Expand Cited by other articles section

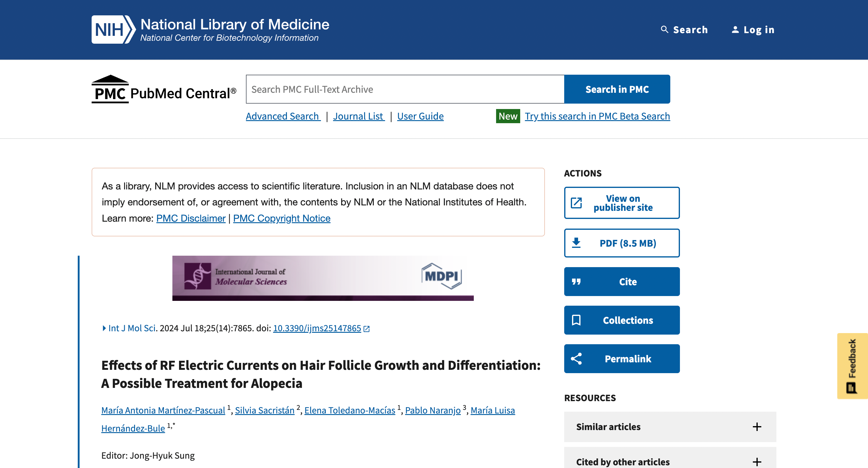click(756, 461)
